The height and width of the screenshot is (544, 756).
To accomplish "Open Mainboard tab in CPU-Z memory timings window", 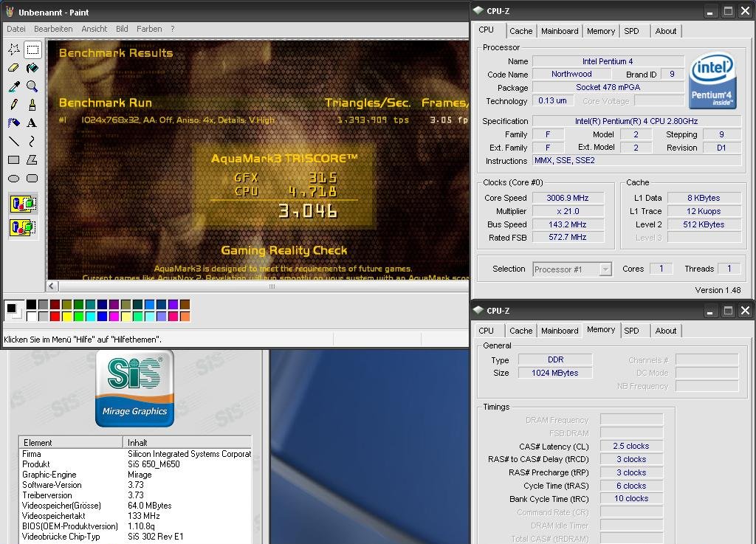I will (x=560, y=331).
